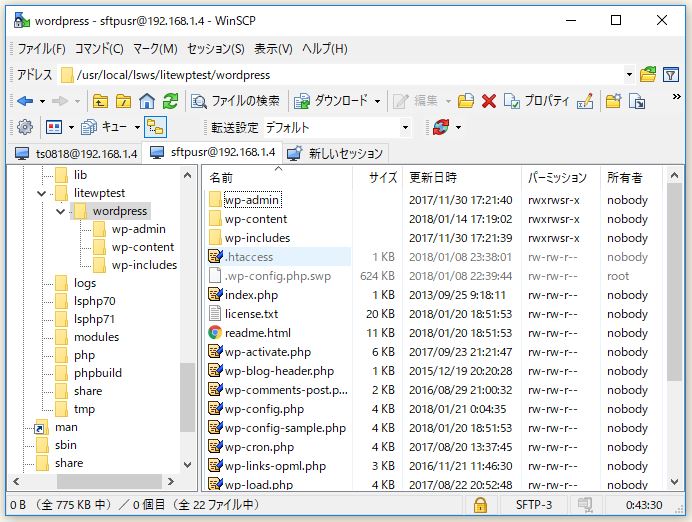Open コマンド(C) menu
692x522 pixels.
pos(99,49)
